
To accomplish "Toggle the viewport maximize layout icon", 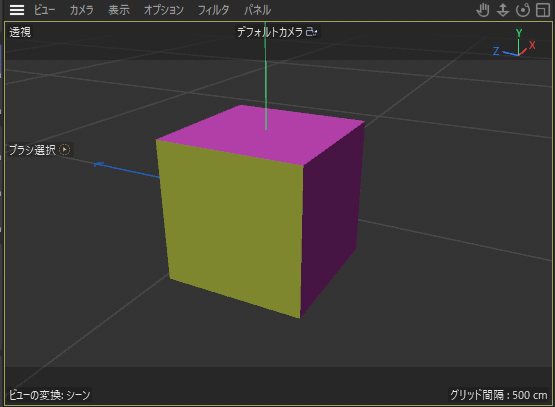I will tap(543, 10).
